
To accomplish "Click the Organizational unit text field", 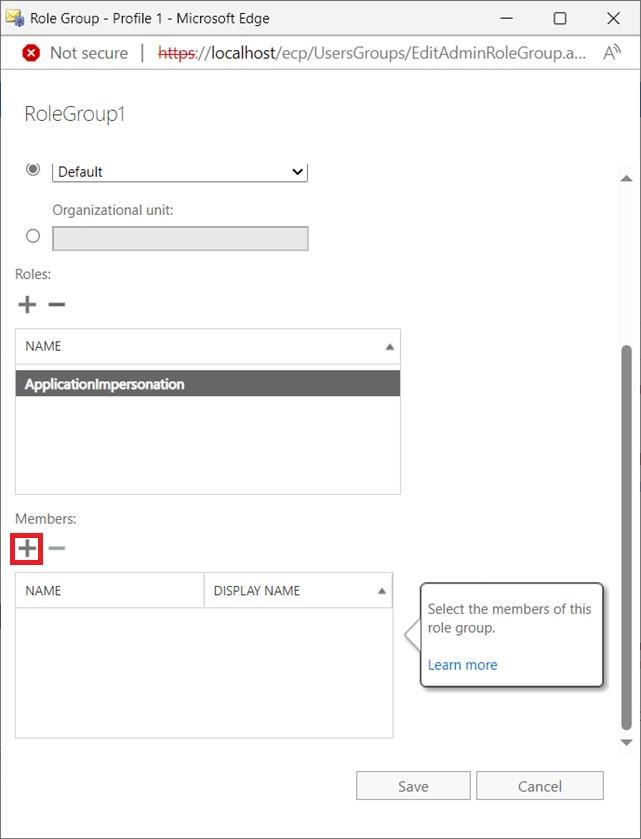I will (180, 238).
